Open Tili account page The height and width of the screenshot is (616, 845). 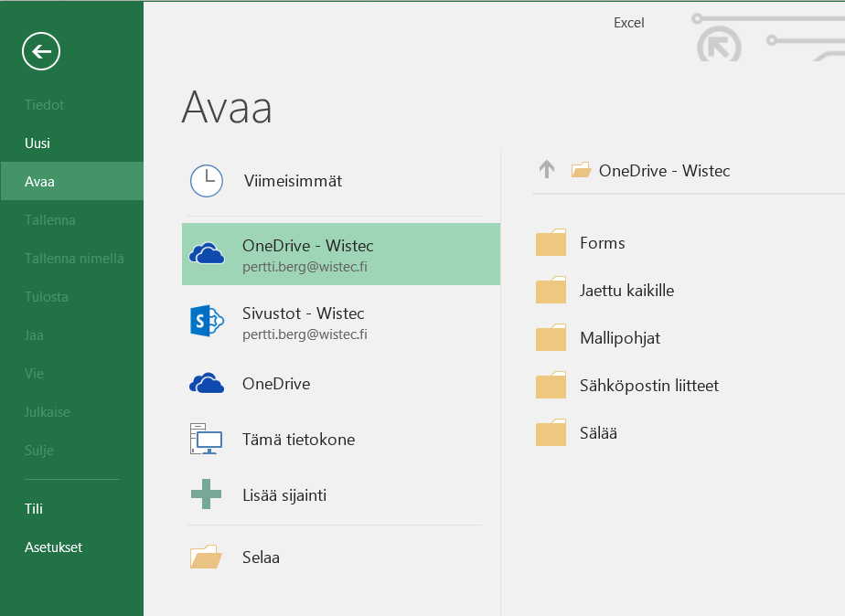(34, 508)
